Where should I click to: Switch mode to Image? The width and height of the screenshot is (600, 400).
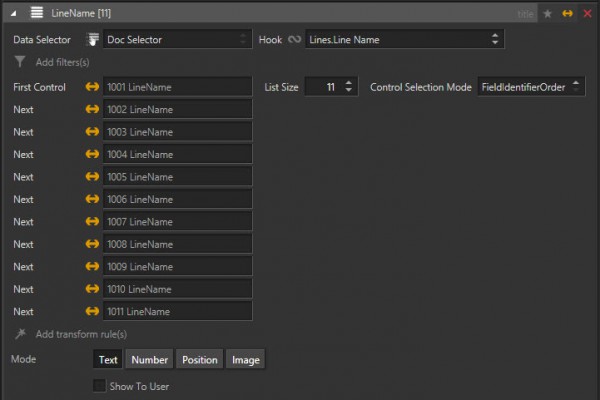click(x=246, y=360)
